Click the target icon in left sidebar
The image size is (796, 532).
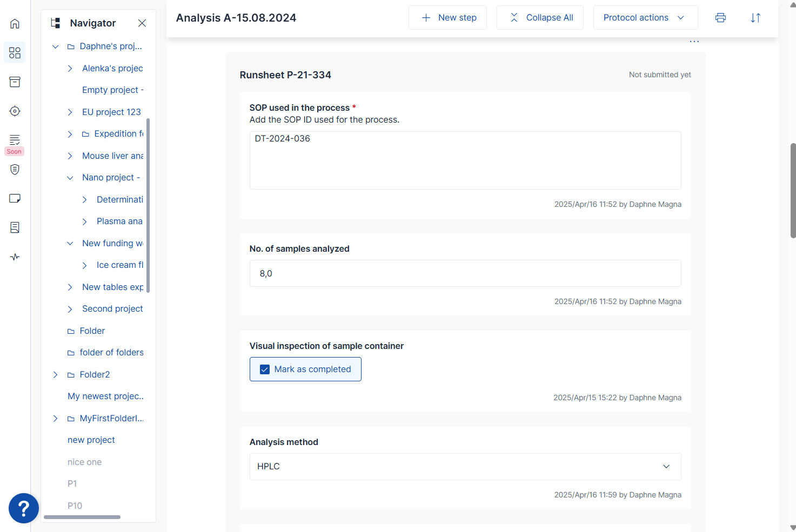click(15, 111)
